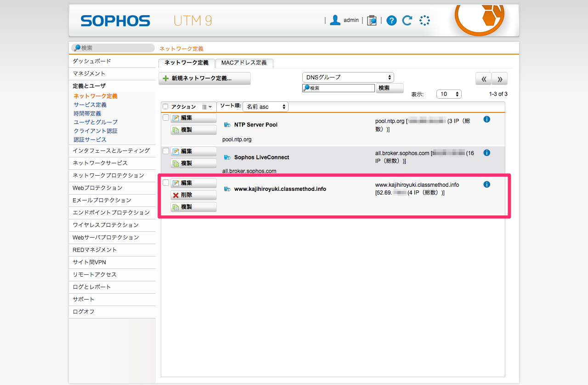588x385 pixels.
Task: Click the admin user icon
Action: [335, 20]
